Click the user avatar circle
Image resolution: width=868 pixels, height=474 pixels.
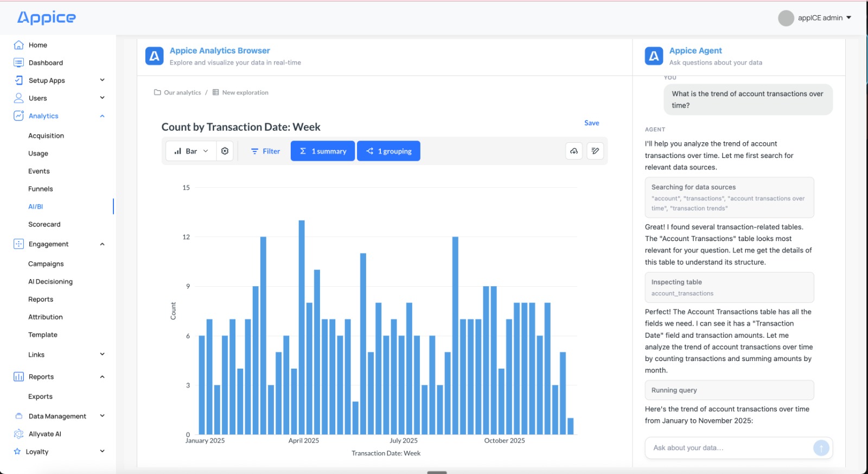(x=786, y=18)
